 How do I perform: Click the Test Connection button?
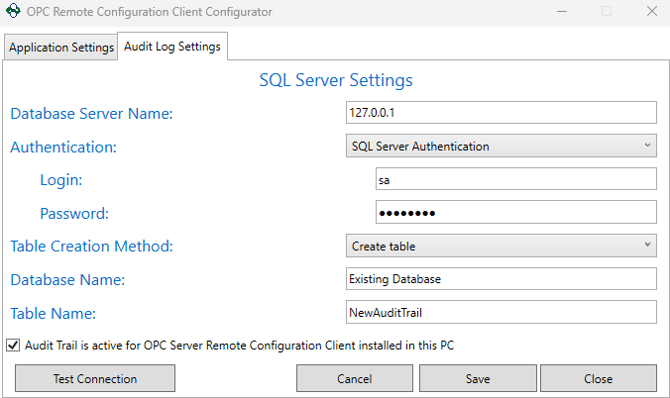point(95,378)
